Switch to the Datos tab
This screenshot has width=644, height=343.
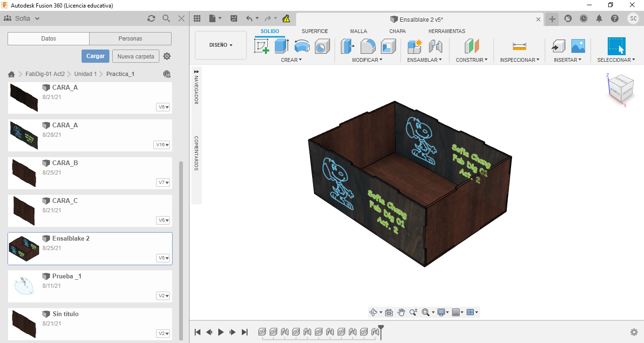tap(49, 39)
